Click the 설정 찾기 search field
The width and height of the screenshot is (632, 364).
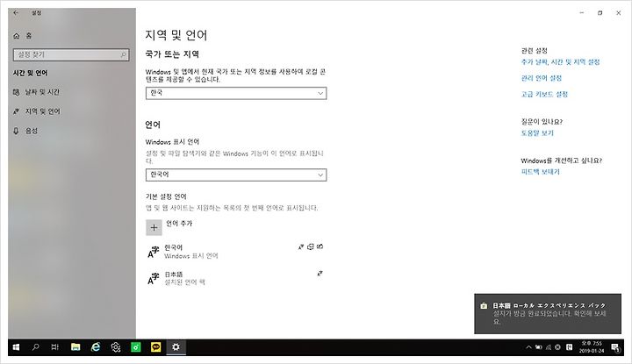pos(71,54)
